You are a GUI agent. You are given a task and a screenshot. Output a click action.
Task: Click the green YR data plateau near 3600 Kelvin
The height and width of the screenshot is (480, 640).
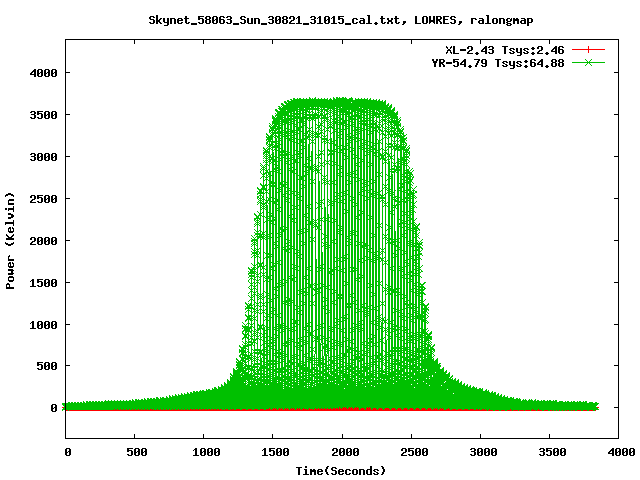click(335, 104)
